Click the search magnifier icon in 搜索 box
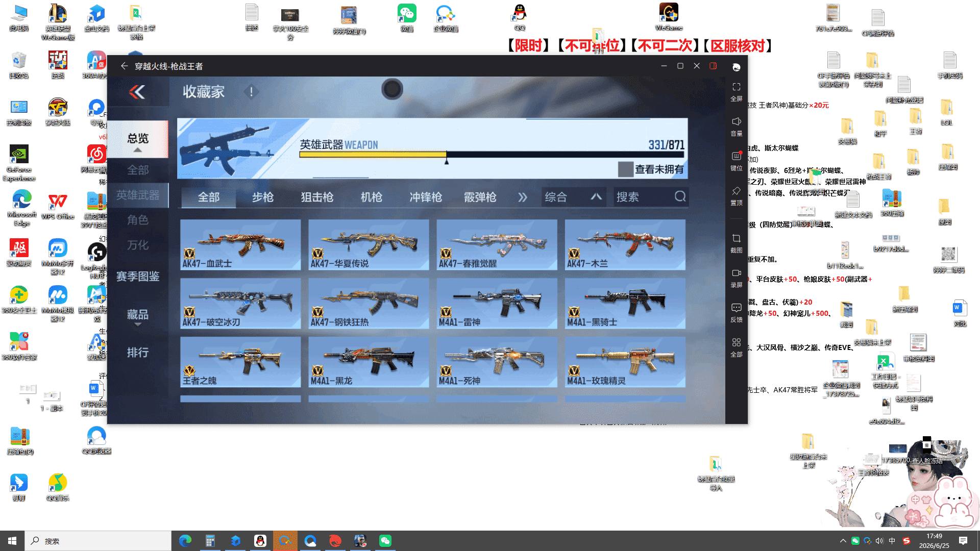This screenshot has width=980, height=551. pos(680,196)
